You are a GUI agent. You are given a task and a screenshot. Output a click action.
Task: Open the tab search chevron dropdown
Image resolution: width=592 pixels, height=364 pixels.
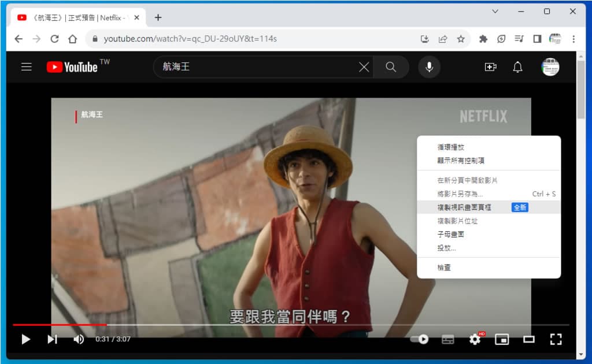[495, 12]
